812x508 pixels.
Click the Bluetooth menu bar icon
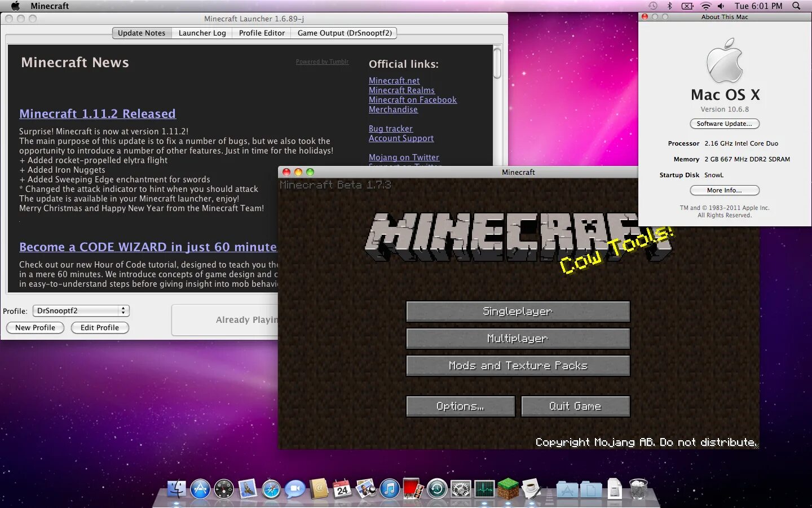pyautogui.click(x=670, y=6)
